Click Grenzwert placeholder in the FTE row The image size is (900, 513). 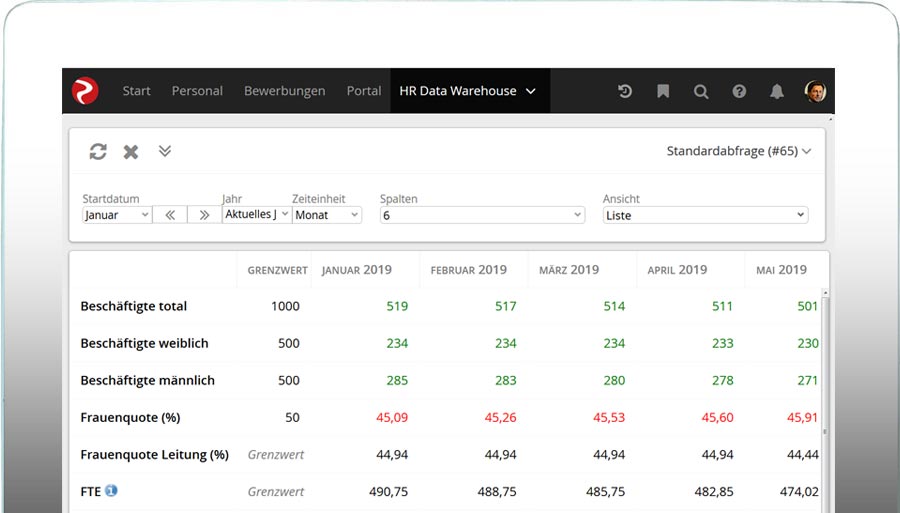tap(276, 492)
